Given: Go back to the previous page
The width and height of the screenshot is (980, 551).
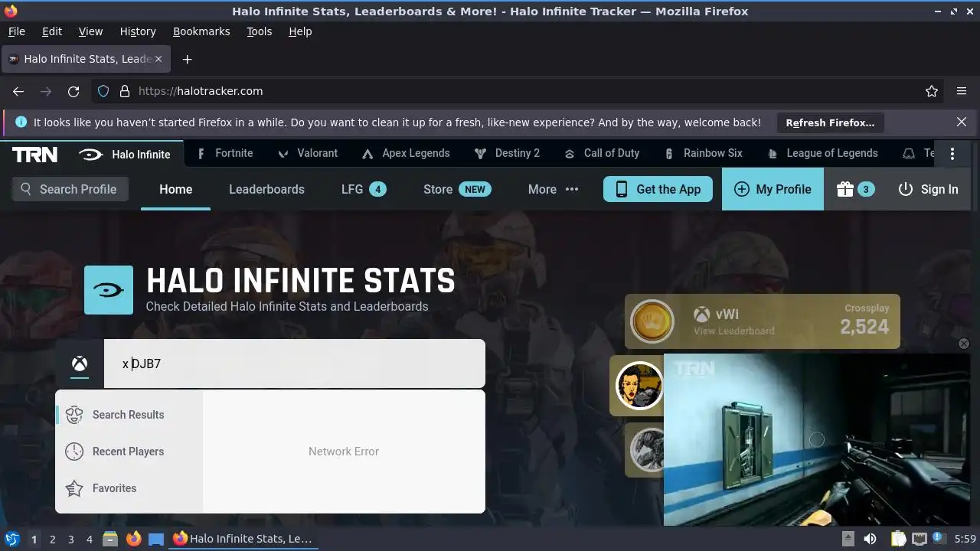Looking at the screenshot, I should pos(18,91).
